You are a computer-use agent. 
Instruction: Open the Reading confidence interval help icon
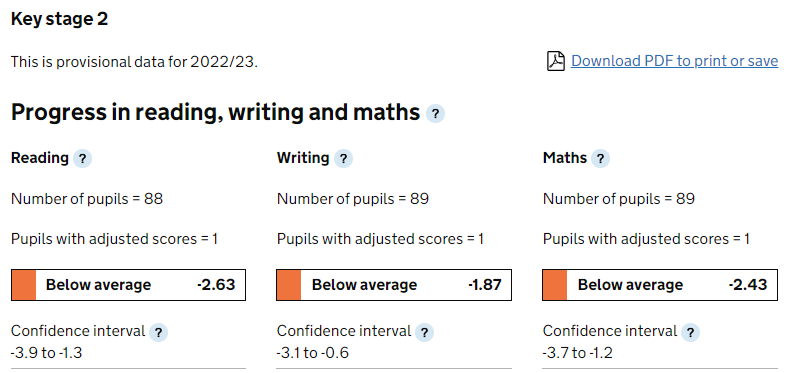coord(158,332)
